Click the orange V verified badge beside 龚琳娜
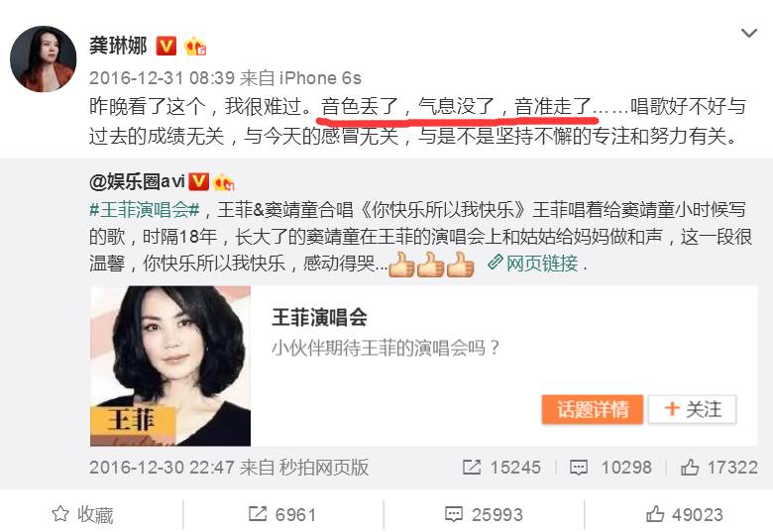 [x=166, y=47]
